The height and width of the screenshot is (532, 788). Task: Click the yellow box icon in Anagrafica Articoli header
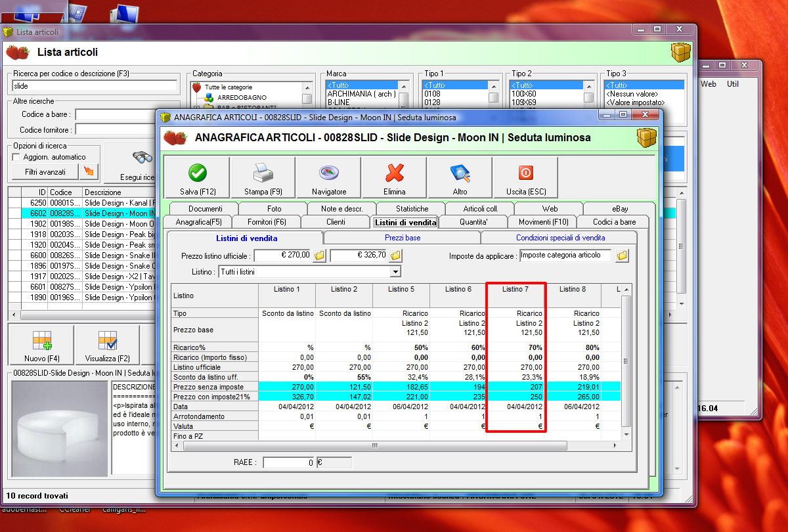[x=646, y=138]
